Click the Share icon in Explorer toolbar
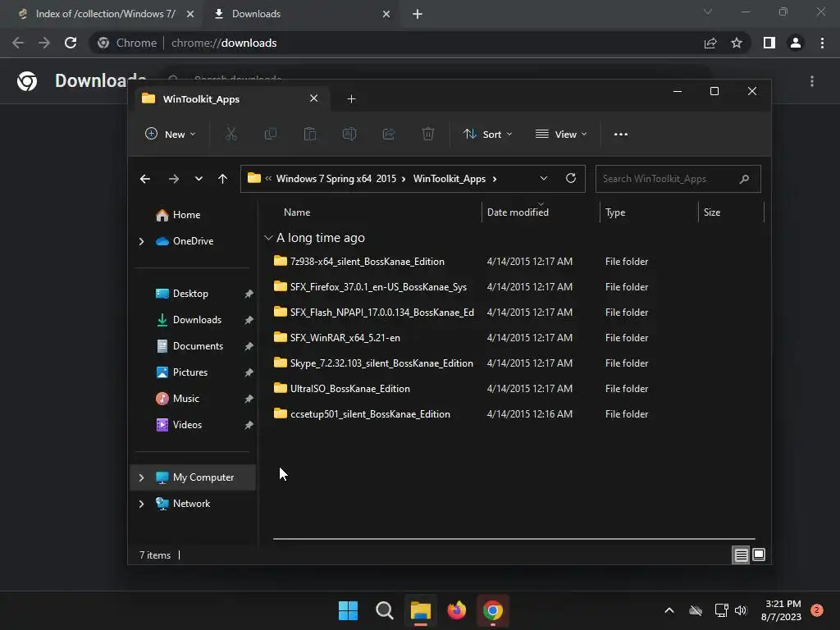The height and width of the screenshot is (630, 840). click(x=388, y=134)
